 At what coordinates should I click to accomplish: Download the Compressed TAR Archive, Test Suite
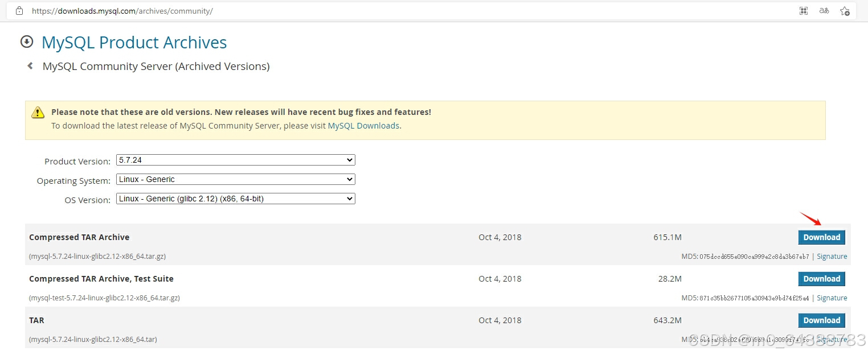pyautogui.click(x=821, y=279)
